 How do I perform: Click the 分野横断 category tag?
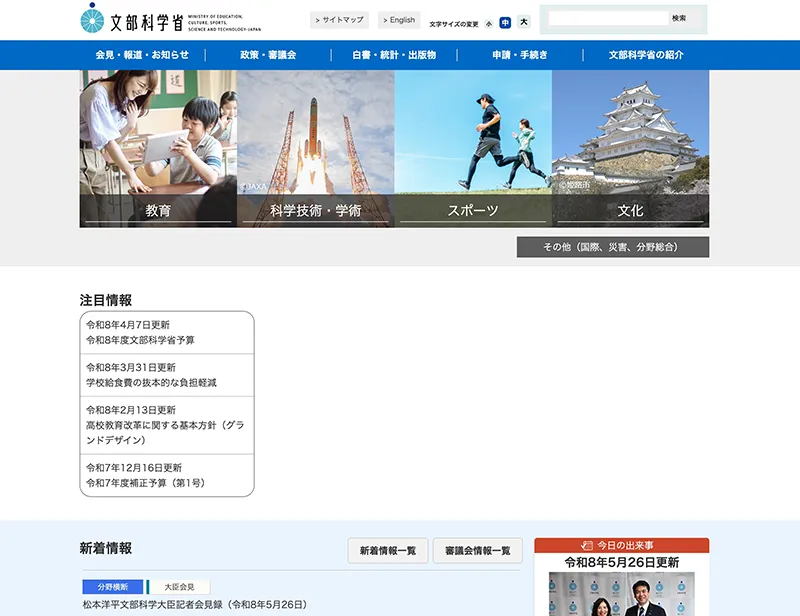[113, 587]
